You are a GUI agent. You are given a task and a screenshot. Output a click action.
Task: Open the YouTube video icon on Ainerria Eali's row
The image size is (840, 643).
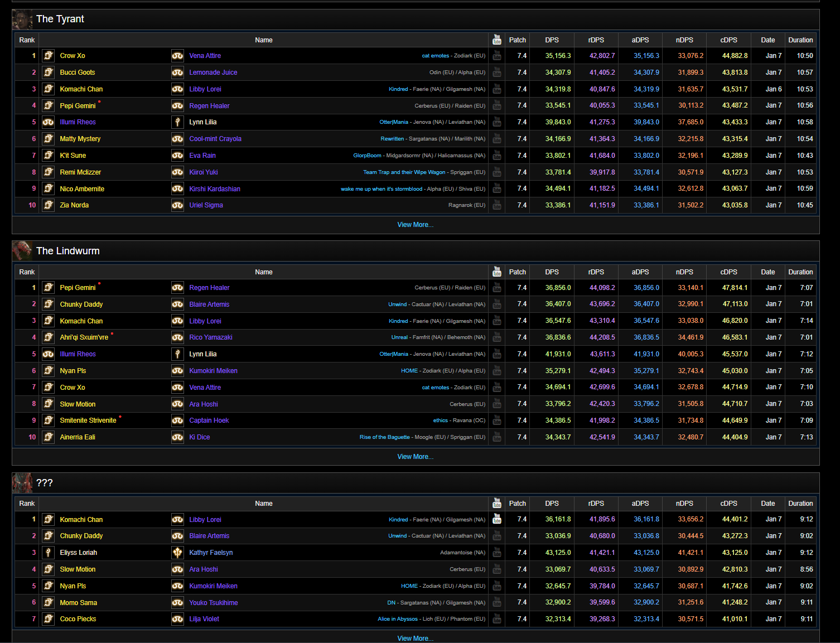click(497, 437)
